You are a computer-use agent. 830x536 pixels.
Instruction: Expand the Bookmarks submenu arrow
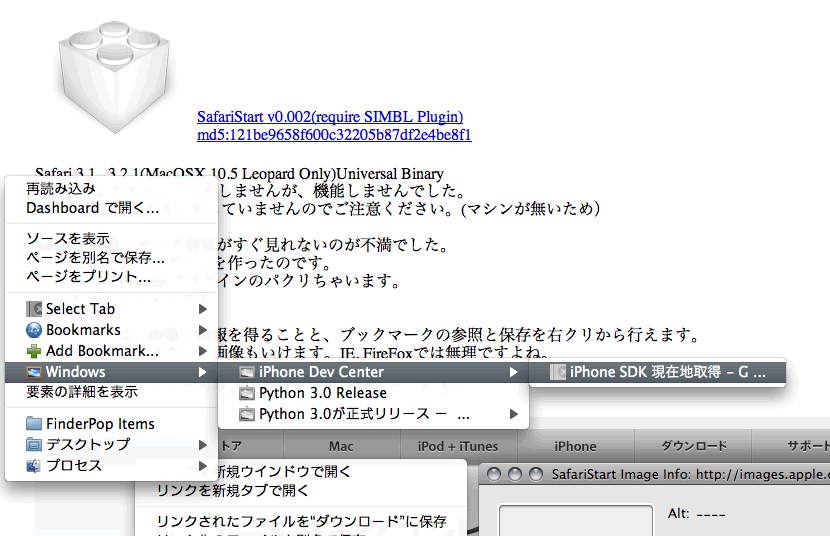203,330
